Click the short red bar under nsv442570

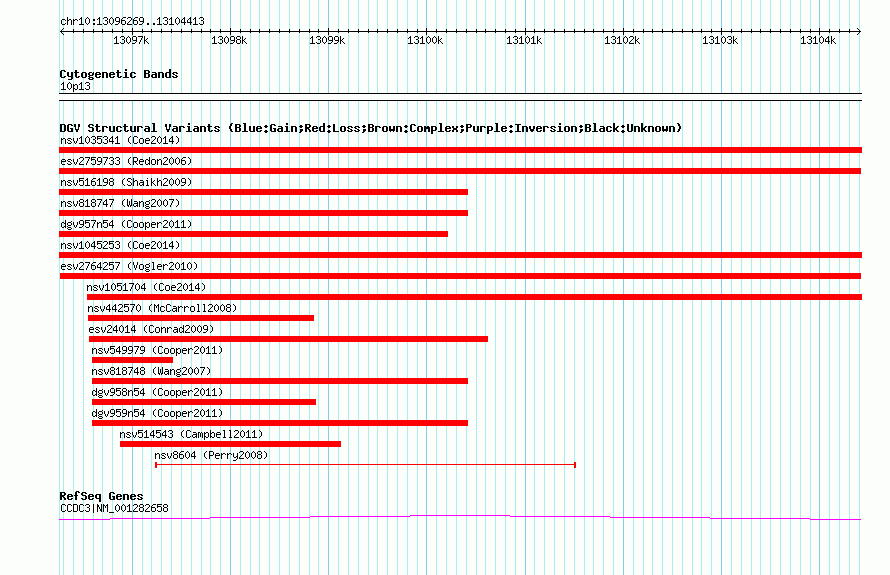[x=201, y=318]
